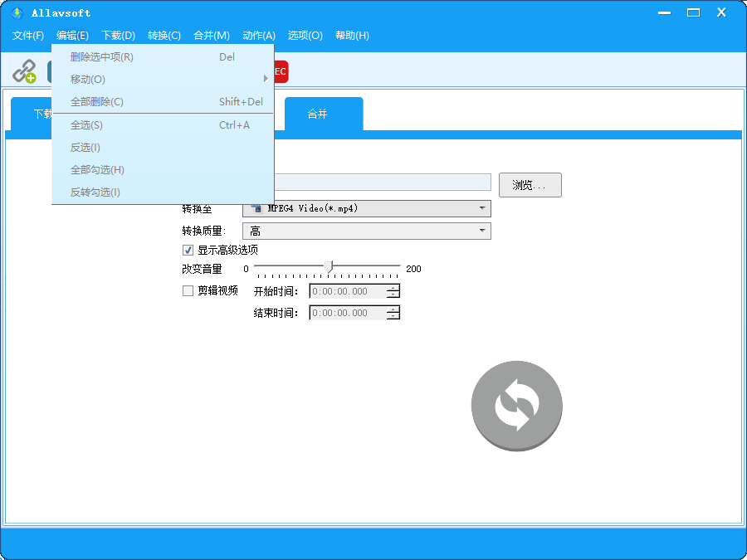Screen dimensions: 747x560
Task: Click the 结束时间 down stepper arrow
Action: coord(393,316)
